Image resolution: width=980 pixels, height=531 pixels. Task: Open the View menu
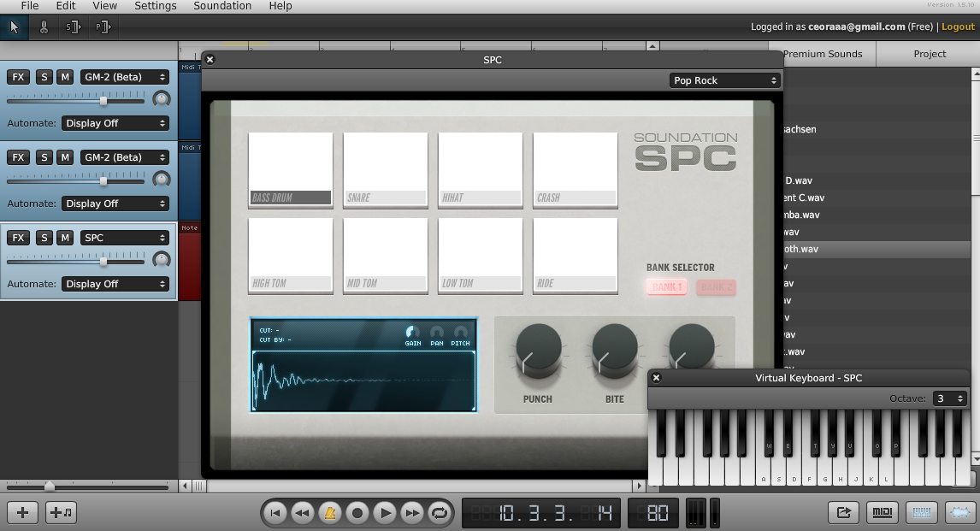point(104,6)
